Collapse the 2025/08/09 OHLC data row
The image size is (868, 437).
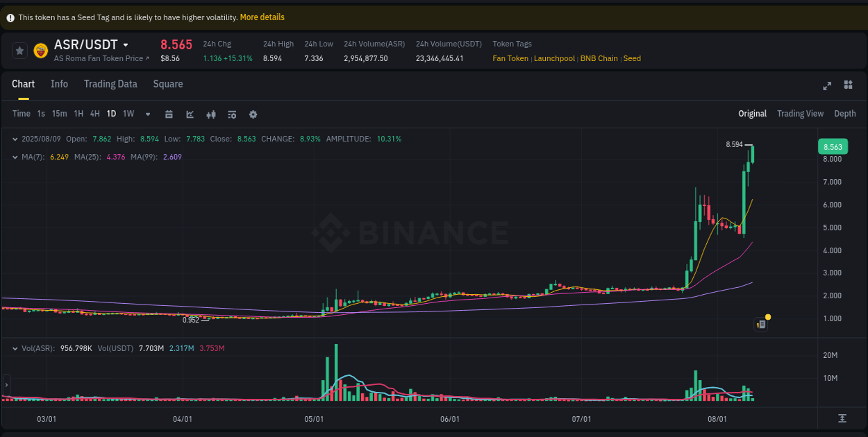click(x=15, y=139)
